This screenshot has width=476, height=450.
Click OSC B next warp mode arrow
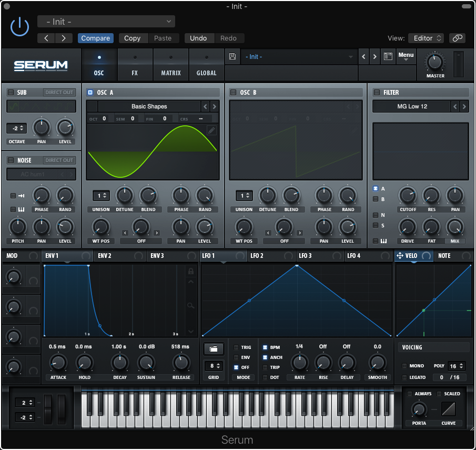point(300,233)
